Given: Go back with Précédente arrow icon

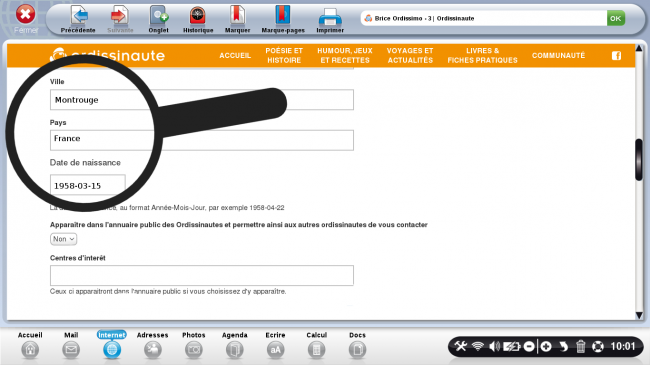Looking at the screenshot, I should point(79,16).
